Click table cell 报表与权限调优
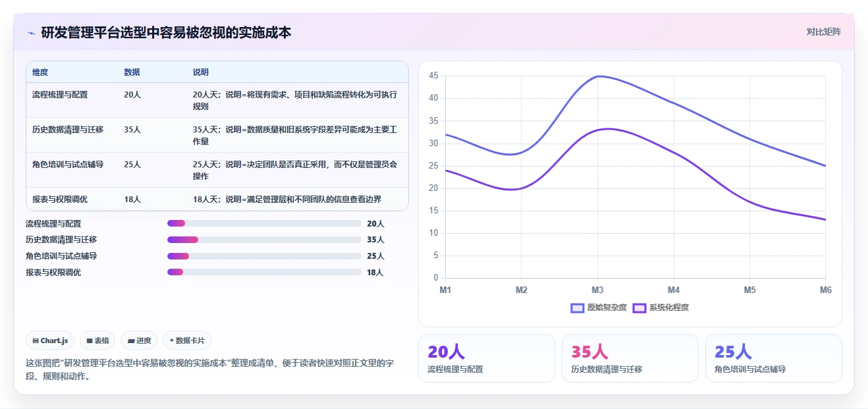868x409 pixels. (60, 200)
